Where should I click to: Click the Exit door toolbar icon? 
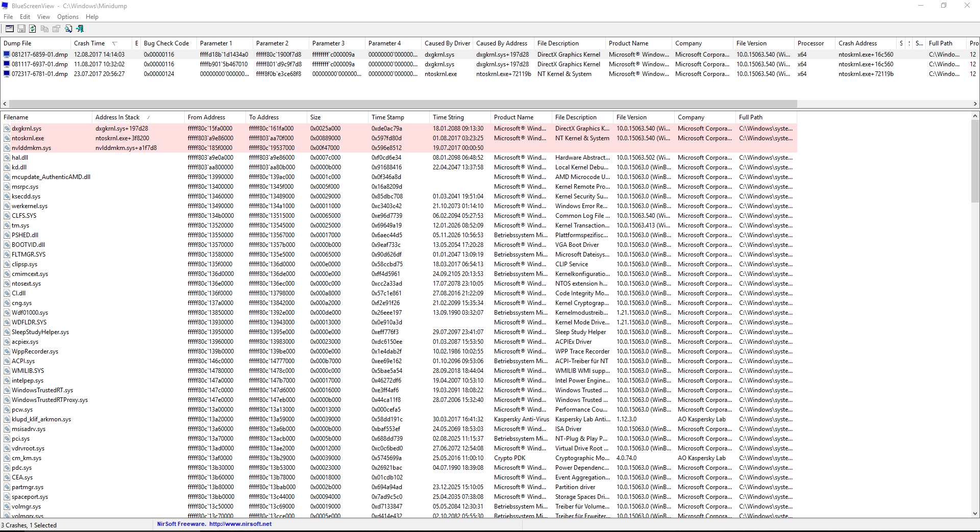(80, 29)
